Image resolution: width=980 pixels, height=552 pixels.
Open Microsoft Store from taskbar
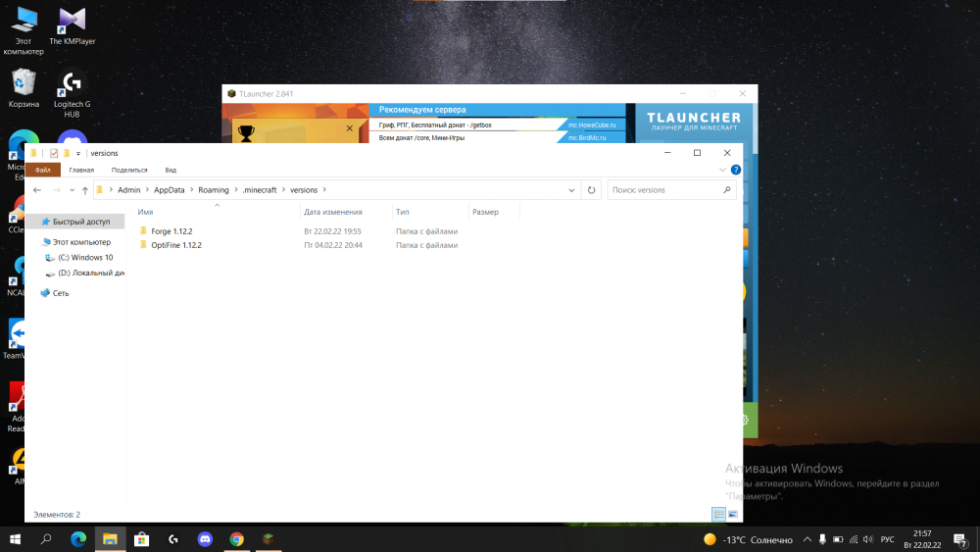(142, 539)
